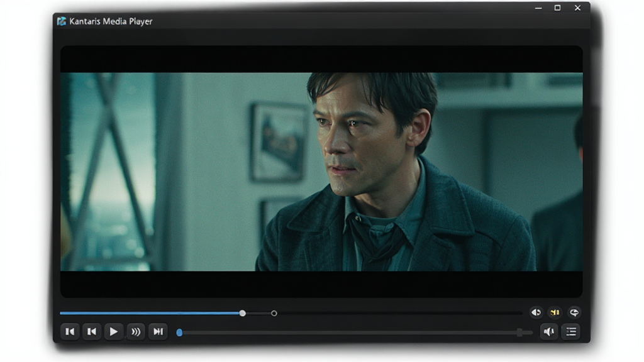Click the Kantaris app icon in title bar
Viewport: 644px width, 362px height.
[62, 21]
